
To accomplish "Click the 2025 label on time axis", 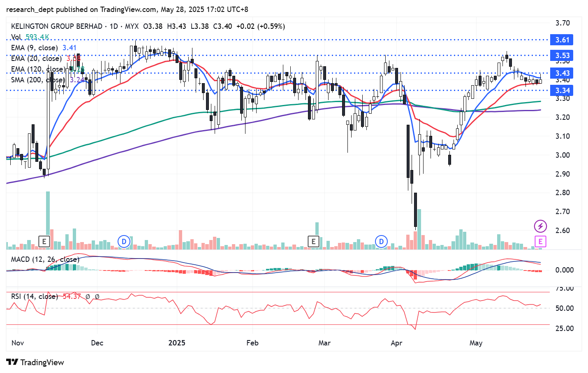I will click(x=177, y=343).
